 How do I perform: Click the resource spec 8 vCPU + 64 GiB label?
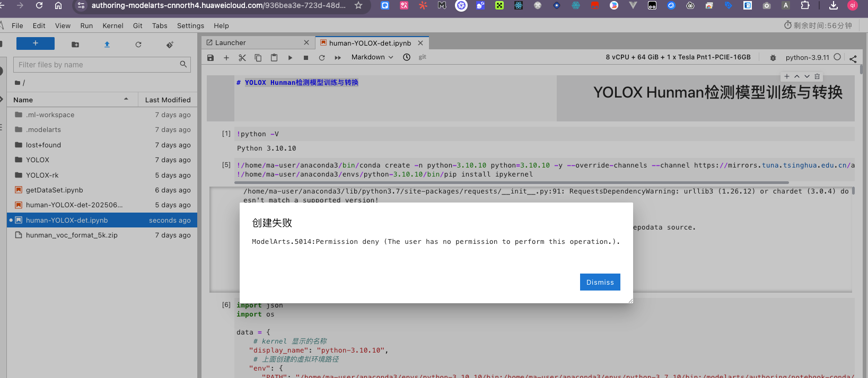(678, 57)
